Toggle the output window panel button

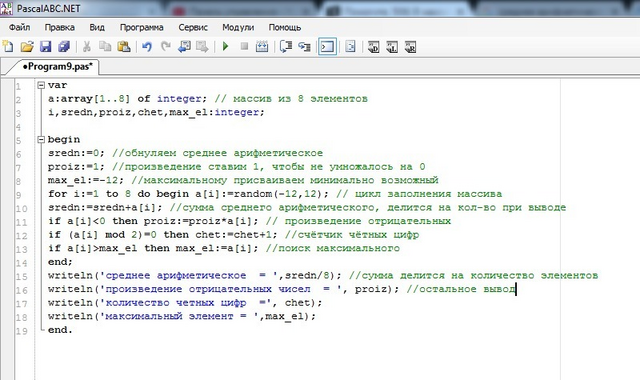tap(327, 47)
